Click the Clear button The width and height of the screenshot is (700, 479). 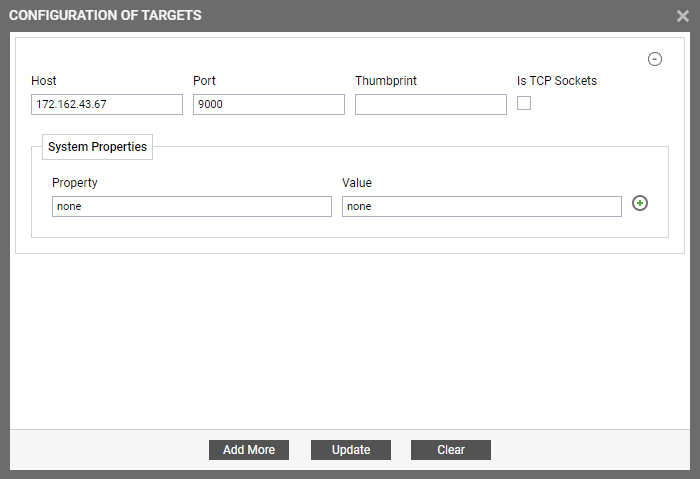point(451,450)
